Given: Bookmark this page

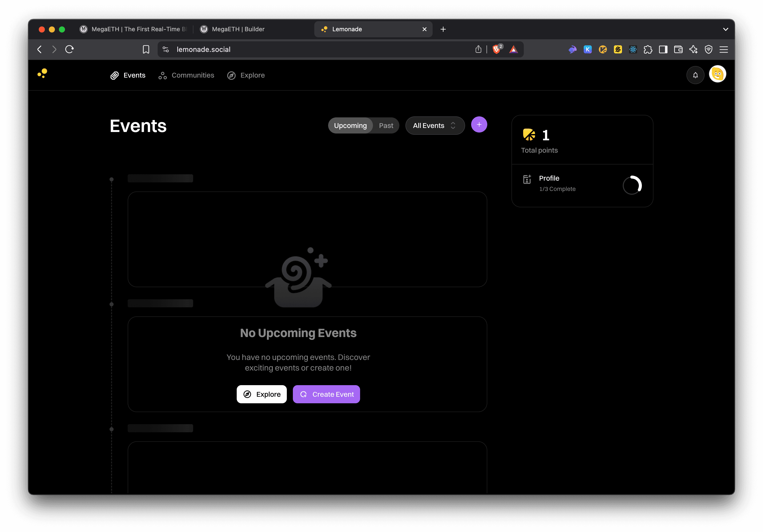Looking at the screenshot, I should click(146, 50).
